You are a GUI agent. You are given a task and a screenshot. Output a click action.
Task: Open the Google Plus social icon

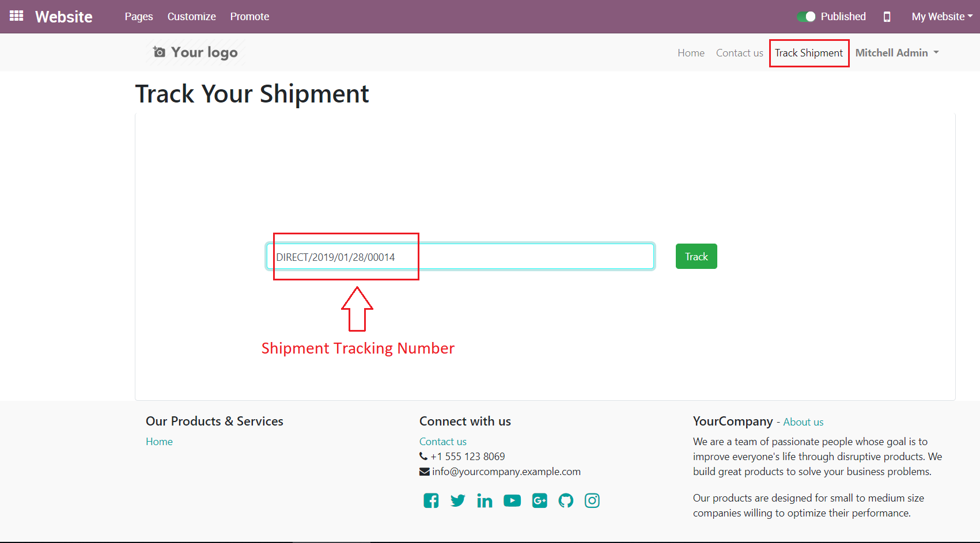pyautogui.click(x=539, y=500)
